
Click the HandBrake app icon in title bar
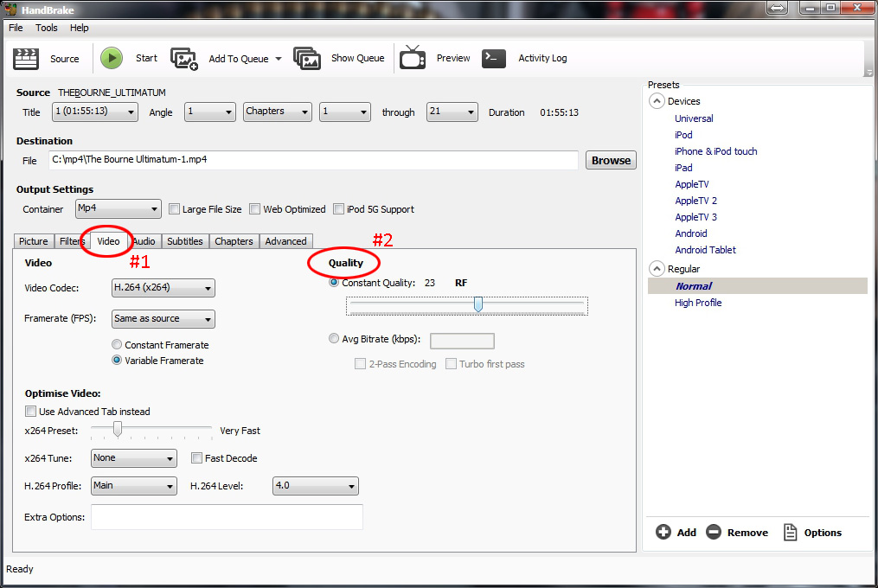click(x=10, y=10)
